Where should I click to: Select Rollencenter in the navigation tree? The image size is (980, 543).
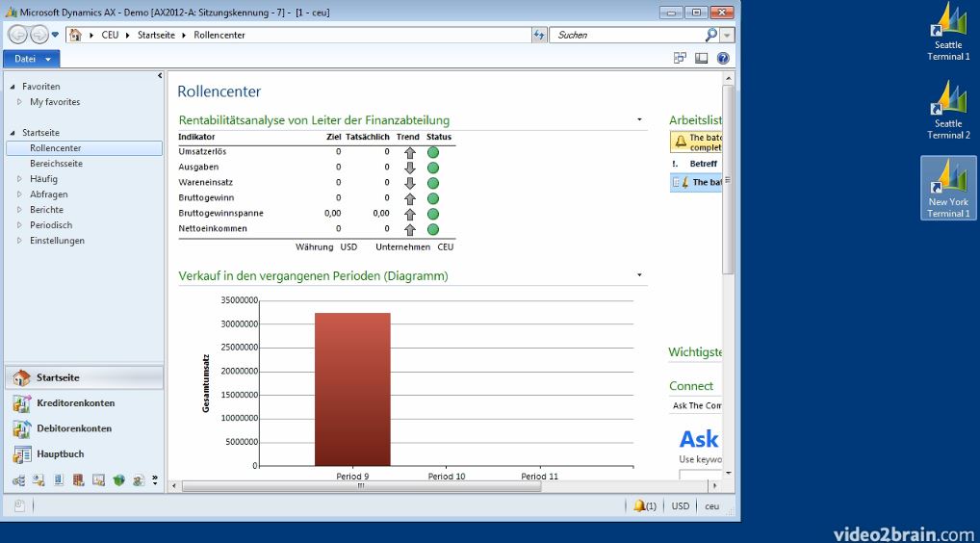click(x=85, y=148)
